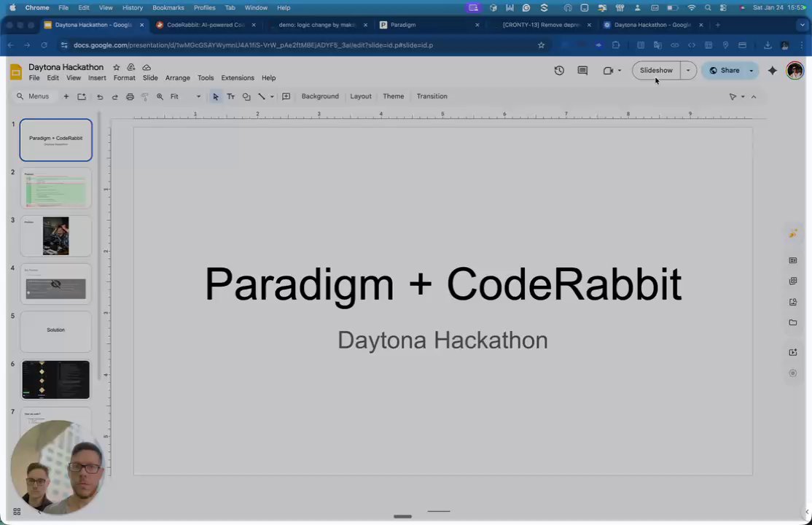812x525 pixels.
Task: Choose the Select arrow cursor tool
Action: [x=216, y=97]
